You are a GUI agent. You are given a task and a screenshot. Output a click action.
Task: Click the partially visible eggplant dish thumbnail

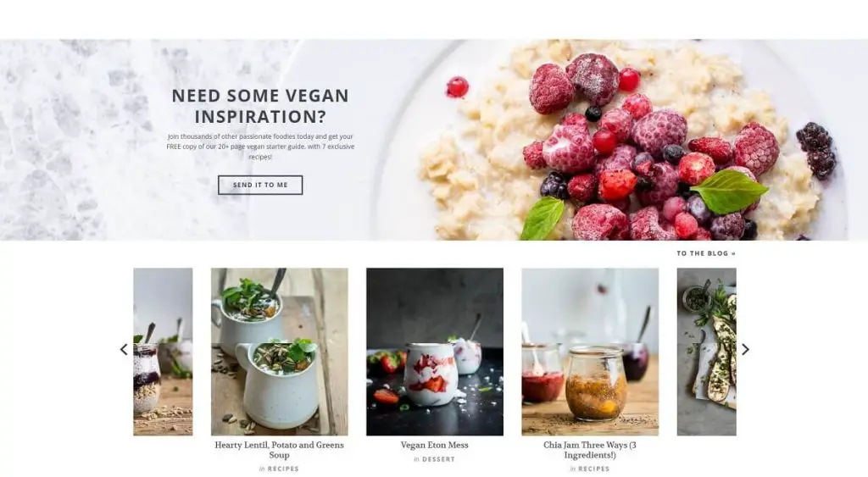click(706, 352)
